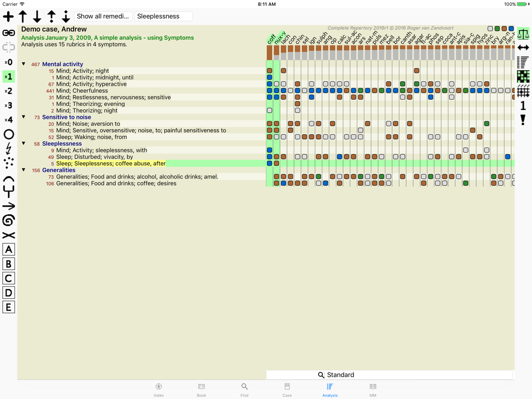Click the coff remedy column header
The height and width of the screenshot is (399, 532).
(271, 39)
